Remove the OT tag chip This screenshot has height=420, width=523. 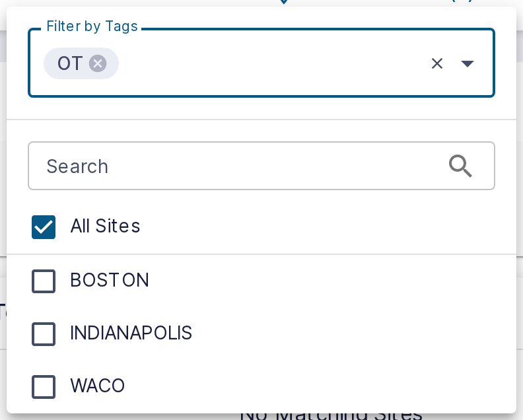tap(97, 63)
